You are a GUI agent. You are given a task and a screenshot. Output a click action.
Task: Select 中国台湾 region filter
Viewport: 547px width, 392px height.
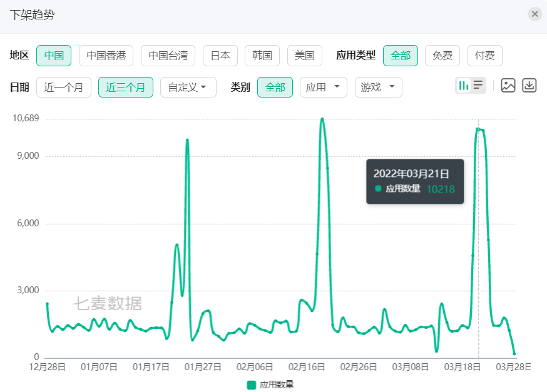point(168,56)
